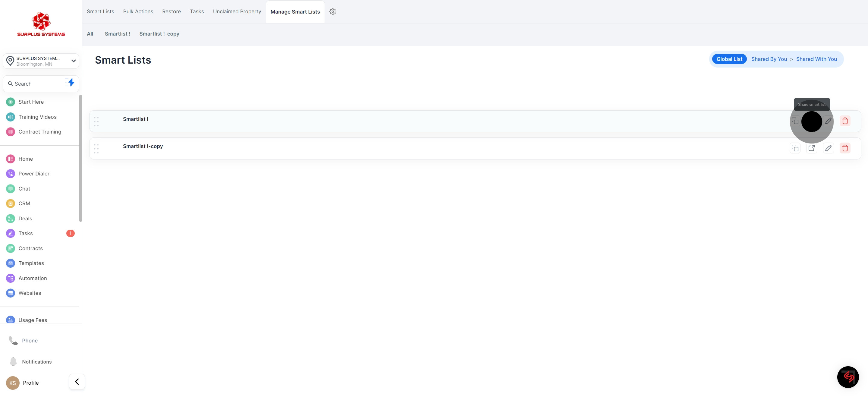Open the Smartlist !-copy sub-tab link

click(159, 34)
